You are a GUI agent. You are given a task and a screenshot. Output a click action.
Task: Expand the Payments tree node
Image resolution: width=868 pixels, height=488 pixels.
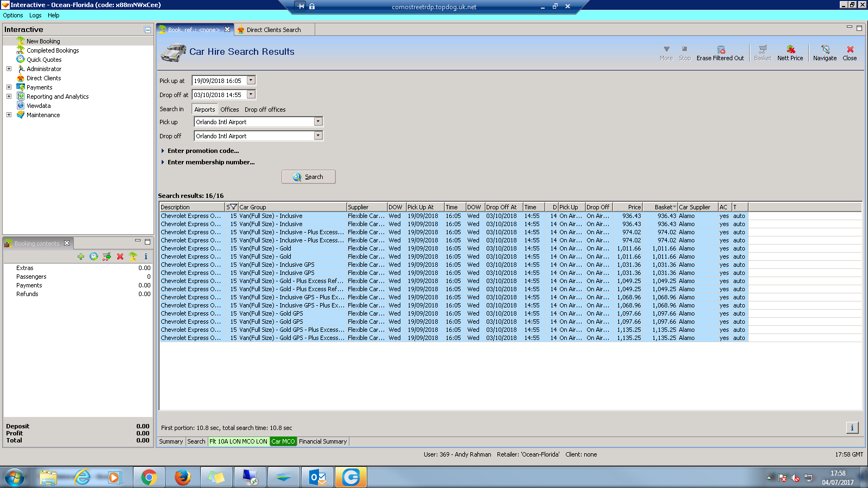point(9,87)
